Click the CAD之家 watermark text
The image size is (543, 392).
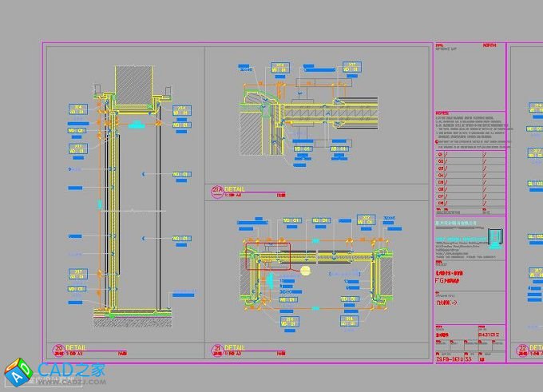click(76, 370)
